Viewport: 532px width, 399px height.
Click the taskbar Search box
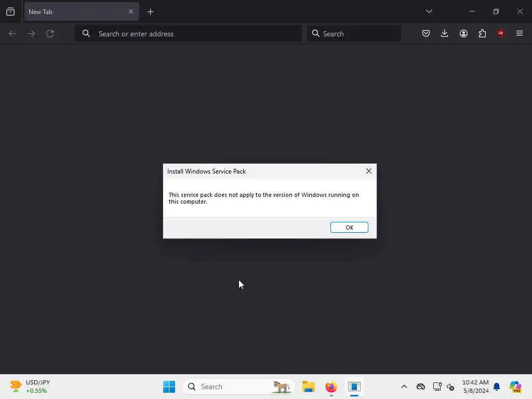click(x=239, y=387)
